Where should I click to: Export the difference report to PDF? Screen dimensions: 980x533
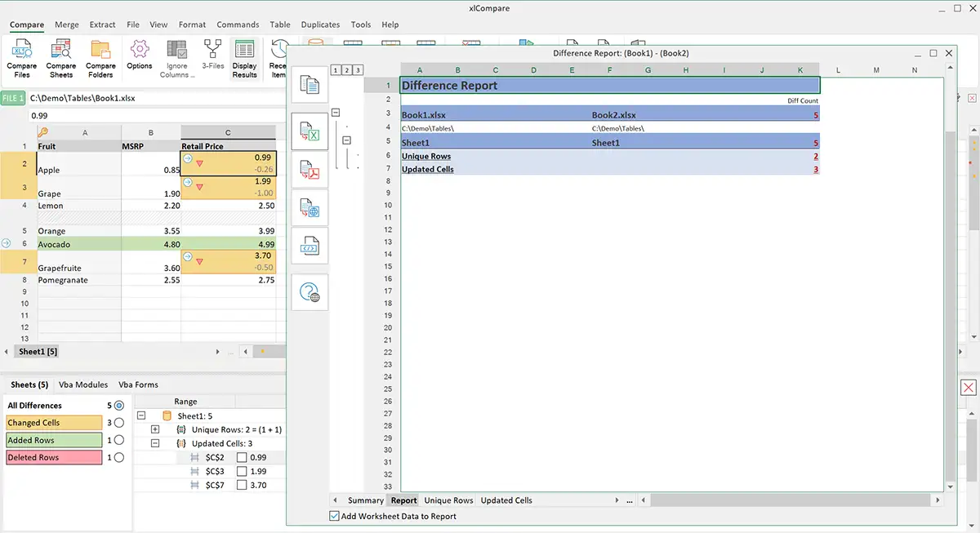click(310, 170)
